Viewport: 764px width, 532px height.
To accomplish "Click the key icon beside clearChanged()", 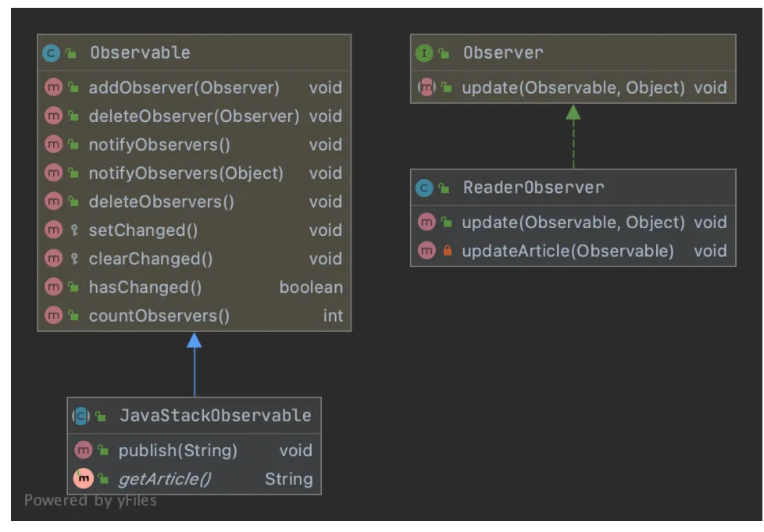I will coord(73,259).
